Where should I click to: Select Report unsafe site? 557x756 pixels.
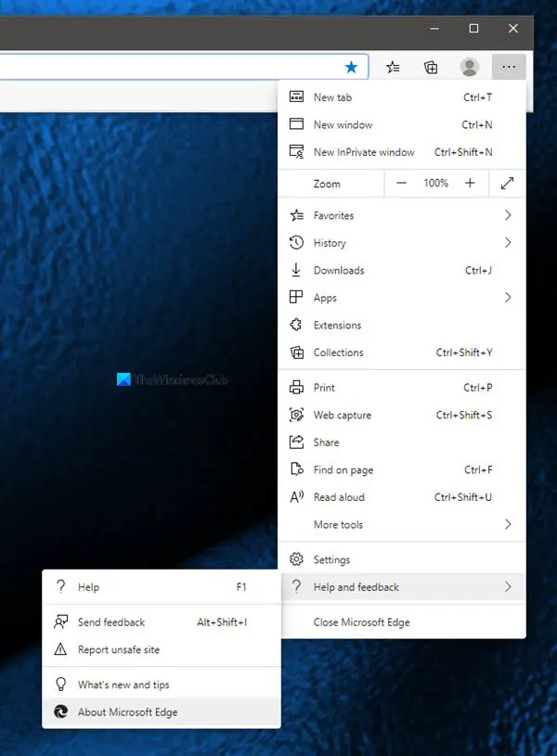162,649
